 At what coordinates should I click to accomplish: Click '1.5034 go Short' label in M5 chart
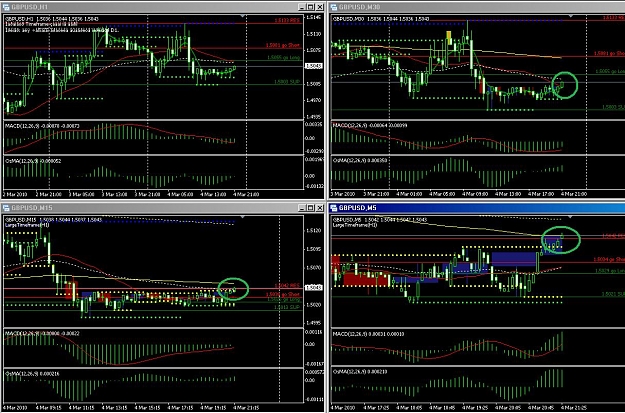(x=609, y=260)
